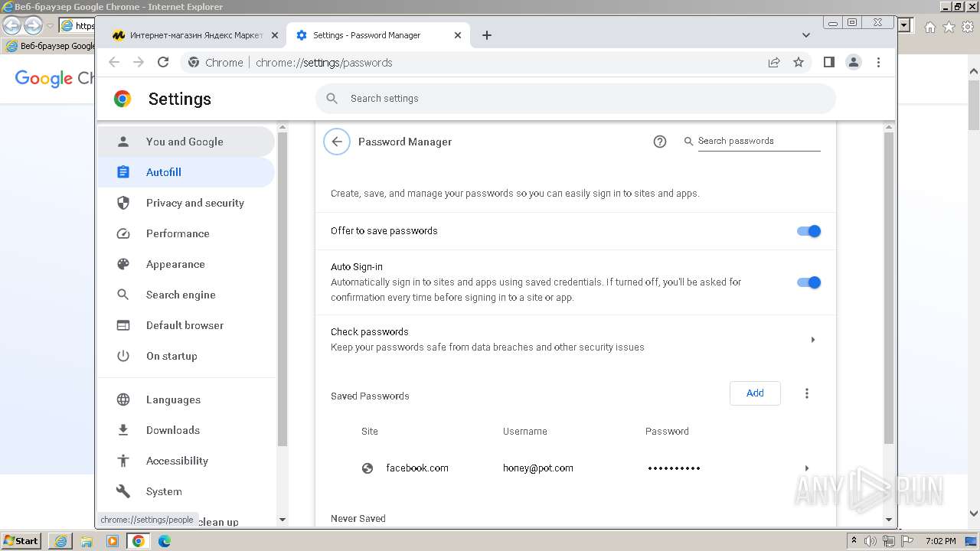Turn off the Auto Sign-in toggle
The image size is (980, 551).
point(808,282)
